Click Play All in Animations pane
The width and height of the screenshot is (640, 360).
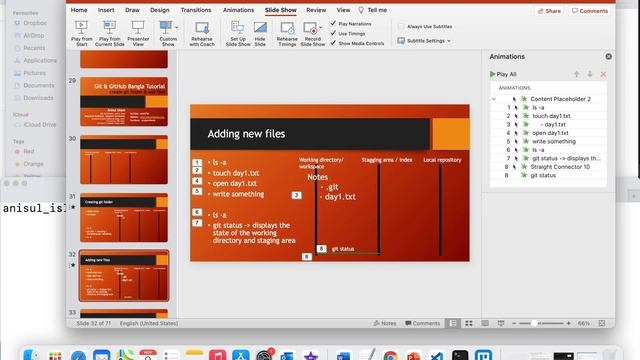(503, 74)
